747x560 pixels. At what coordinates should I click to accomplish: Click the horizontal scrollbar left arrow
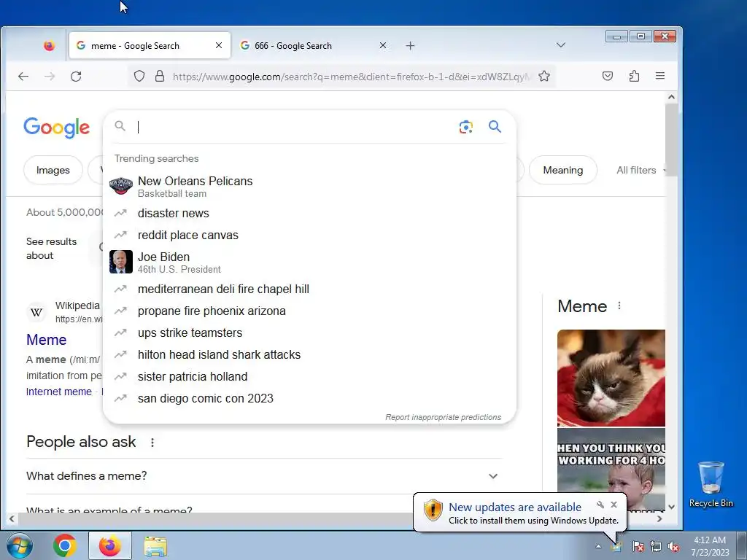click(12, 518)
